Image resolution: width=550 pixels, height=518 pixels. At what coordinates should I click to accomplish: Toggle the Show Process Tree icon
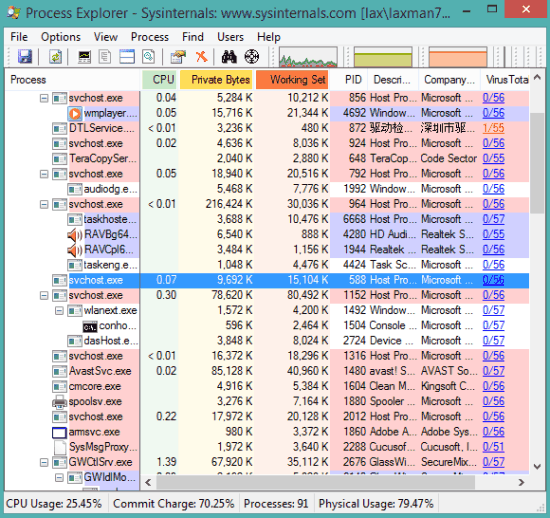tap(105, 56)
